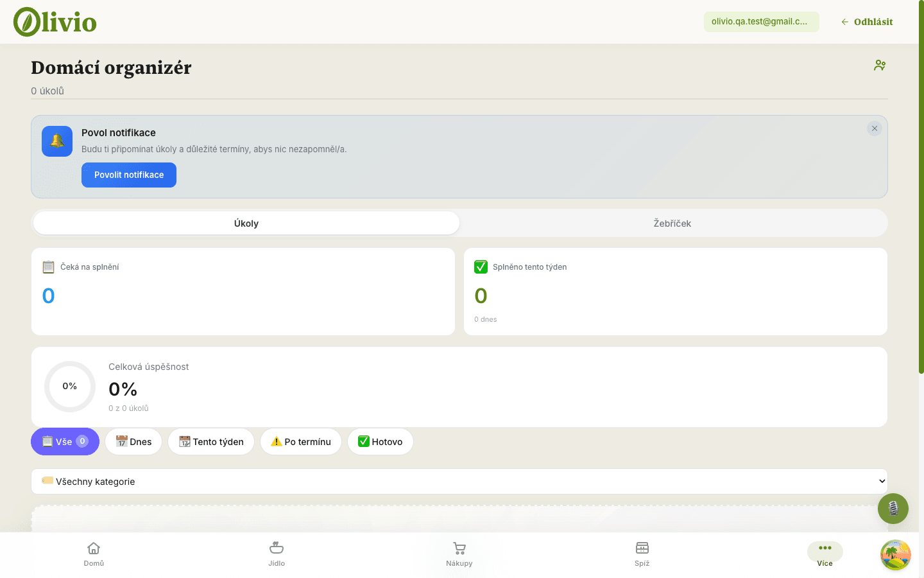Click the '0 z 0 úkolů' text
The width and height of the screenshot is (924, 578).
[128, 408]
